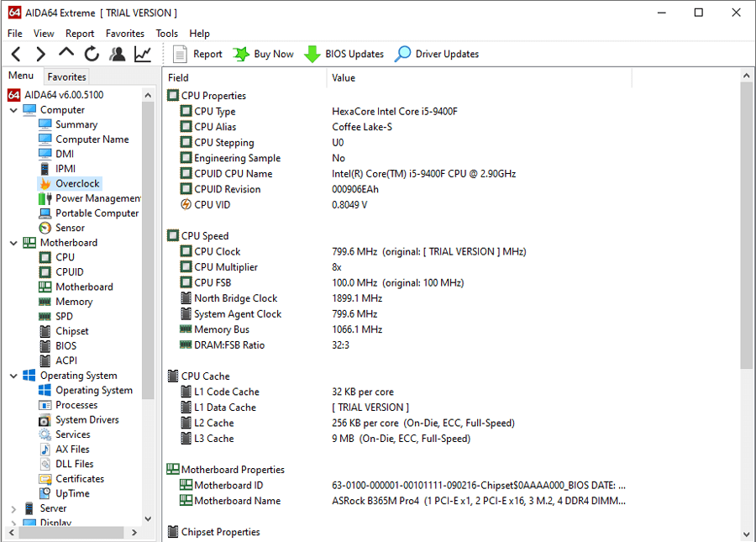
Task: Open the user profile icon in toolbar
Action: pos(117,54)
